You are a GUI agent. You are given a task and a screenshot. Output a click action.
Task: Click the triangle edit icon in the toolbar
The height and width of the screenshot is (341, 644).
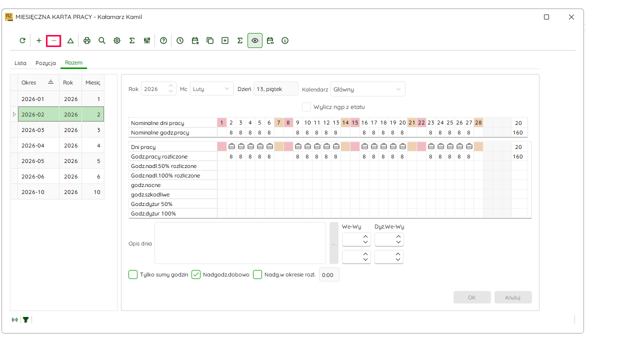[x=70, y=40]
